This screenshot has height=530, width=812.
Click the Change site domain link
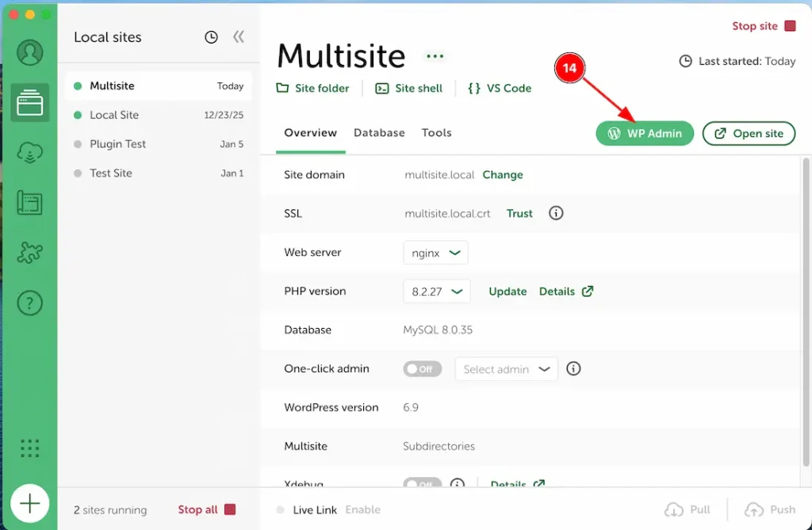(x=503, y=175)
